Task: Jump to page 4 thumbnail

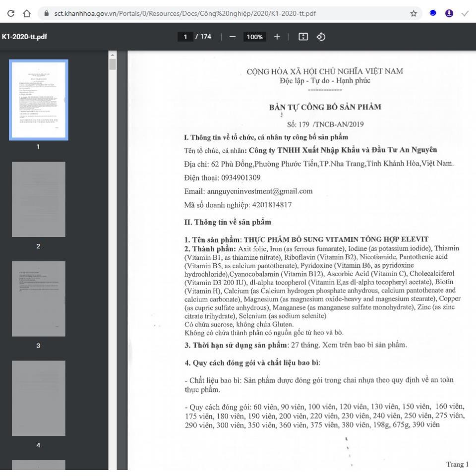Action: coord(39,398)
